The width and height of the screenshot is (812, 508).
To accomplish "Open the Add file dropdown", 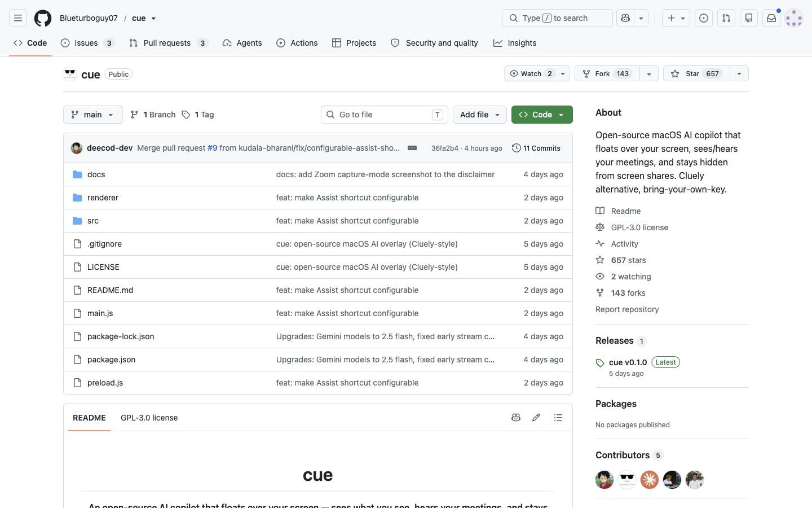I will [x=480, y=115].
